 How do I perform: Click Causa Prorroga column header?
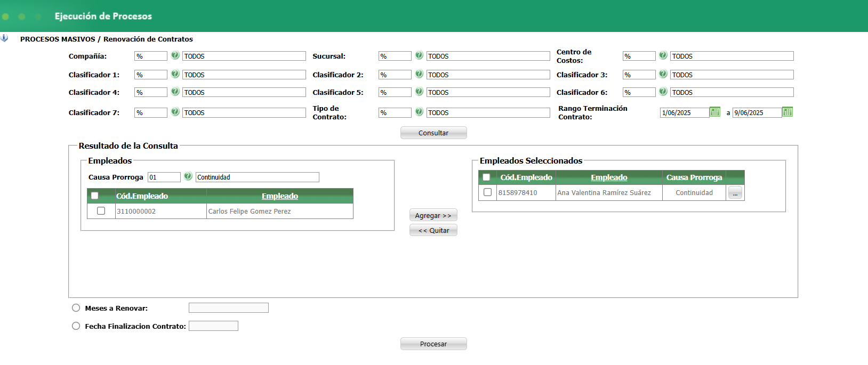(x=694, y=177)
